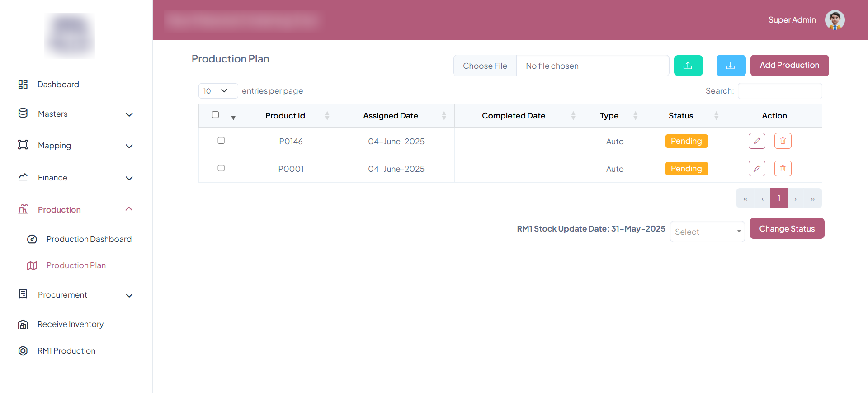
Task: Expand the Mapping menu chevron
Action: 129,146
